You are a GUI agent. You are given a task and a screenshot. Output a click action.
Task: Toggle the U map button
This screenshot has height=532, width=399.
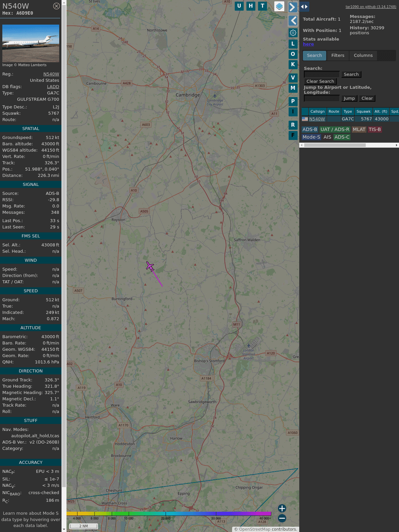point(239,6)
